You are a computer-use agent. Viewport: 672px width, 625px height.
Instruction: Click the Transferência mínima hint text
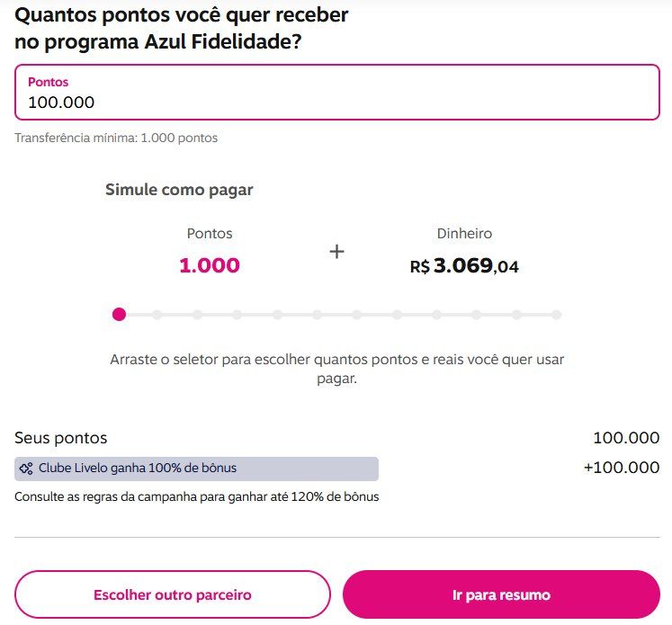coord(116,138)
